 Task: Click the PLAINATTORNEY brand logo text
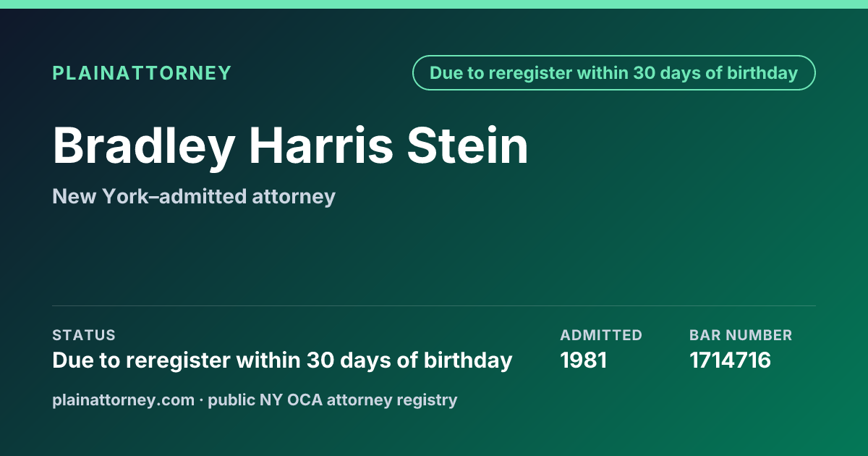pos(142,73)
